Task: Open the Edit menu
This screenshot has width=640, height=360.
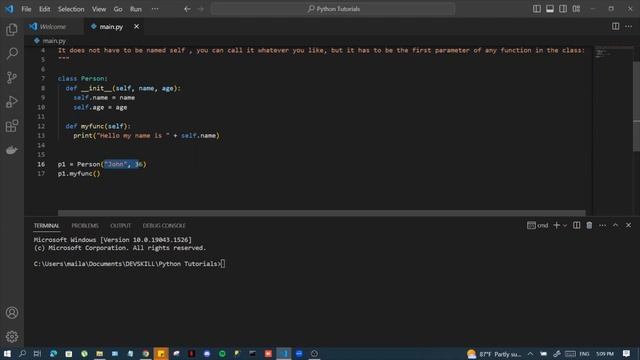Action: (x=44, y=9)
